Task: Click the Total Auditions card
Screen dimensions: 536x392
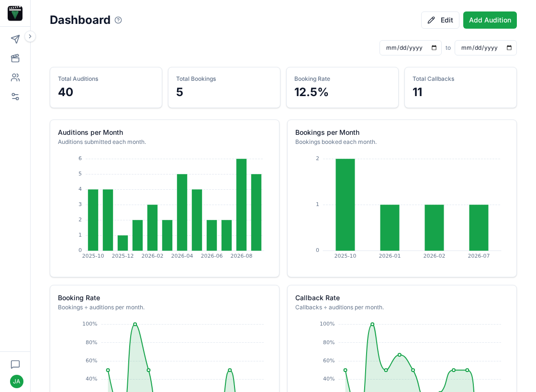Action: point(106,87)
